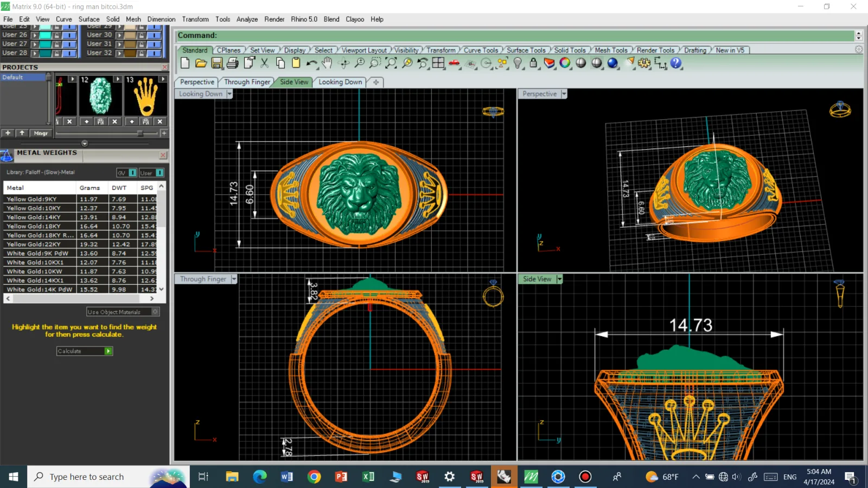Click the four-viewport layout icon
The image size is (868, 488).
[438, 63]
